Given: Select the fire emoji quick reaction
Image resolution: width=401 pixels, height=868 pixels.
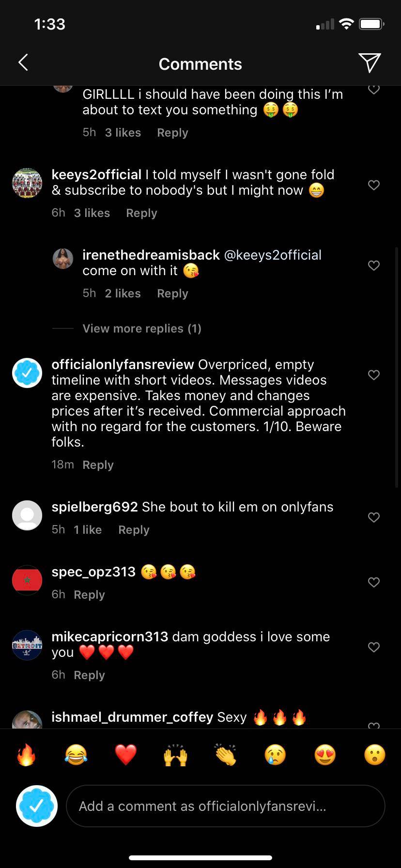Looking at the screenshot, I should point(27,754).
